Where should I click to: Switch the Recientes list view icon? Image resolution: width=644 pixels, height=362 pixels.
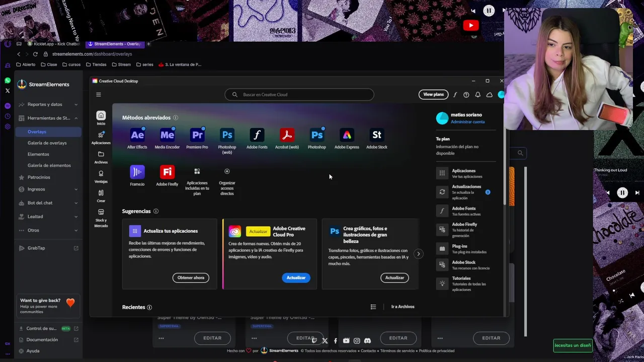pyautogui.click(x=373, y=307)
